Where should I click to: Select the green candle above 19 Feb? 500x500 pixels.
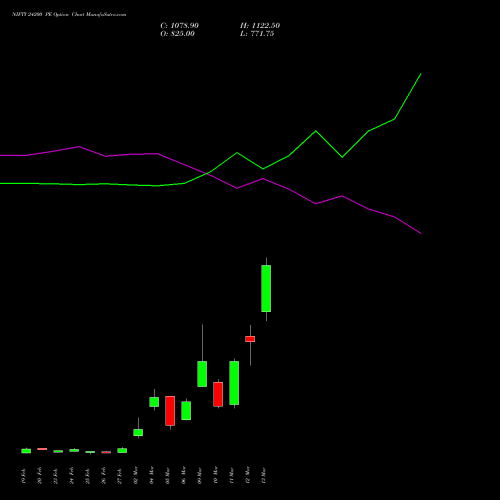pyautogui.click(x=26, y=451)
